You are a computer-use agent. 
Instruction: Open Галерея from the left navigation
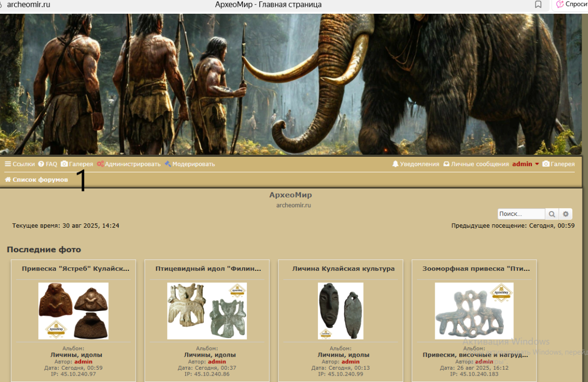[77, 164]
